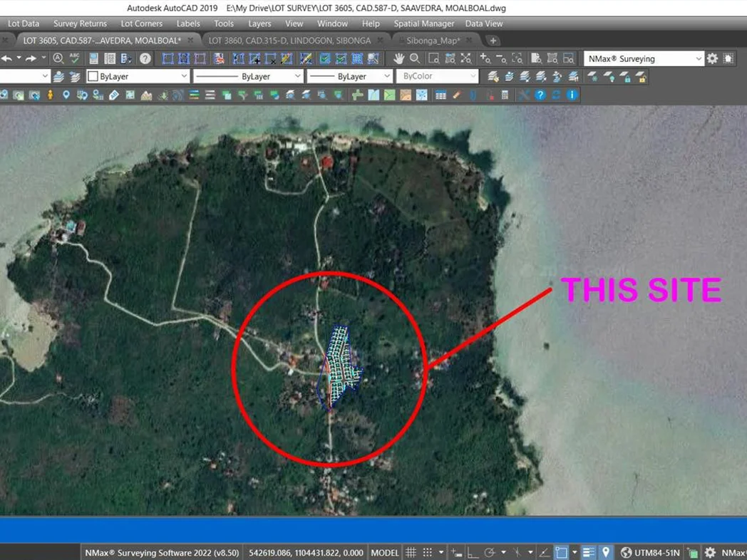
Task: Open the ByLayer lineweight dropdown
Action: [350, 76]
